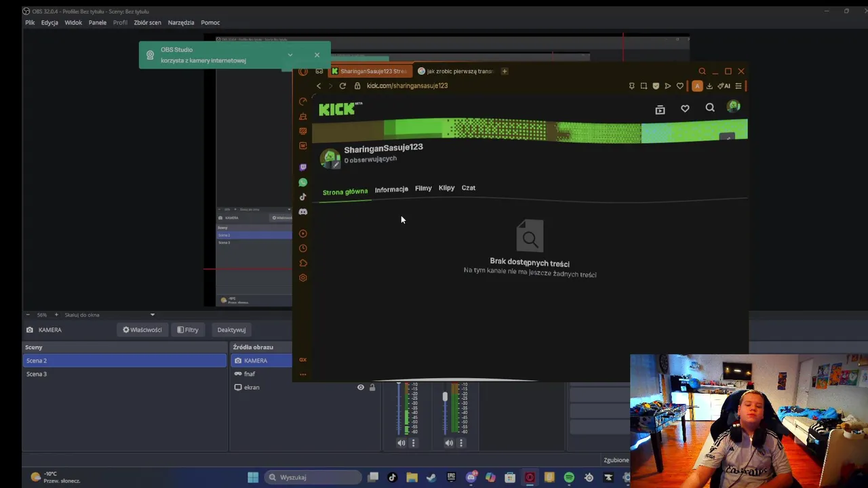Adjust the first mixer volume slider
Viewport: 868px width, 488px height.
399,409
